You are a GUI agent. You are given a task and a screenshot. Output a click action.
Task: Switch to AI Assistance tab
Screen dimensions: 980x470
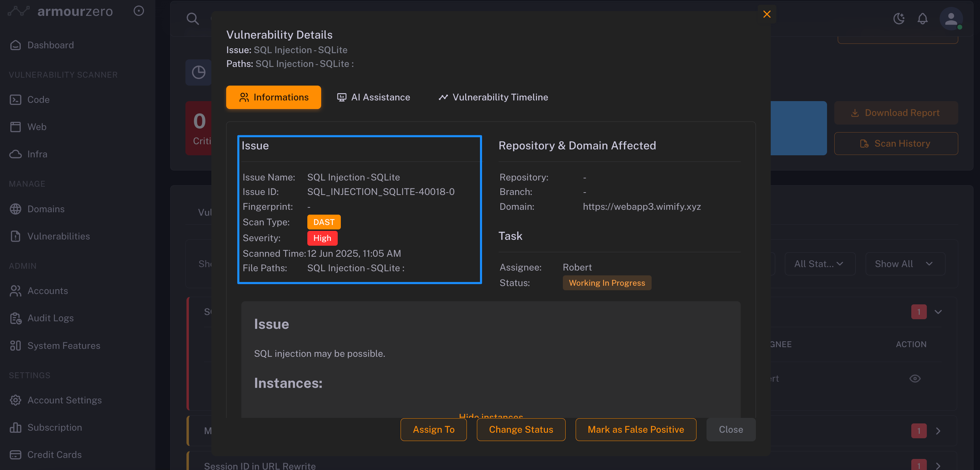point(374,97)
